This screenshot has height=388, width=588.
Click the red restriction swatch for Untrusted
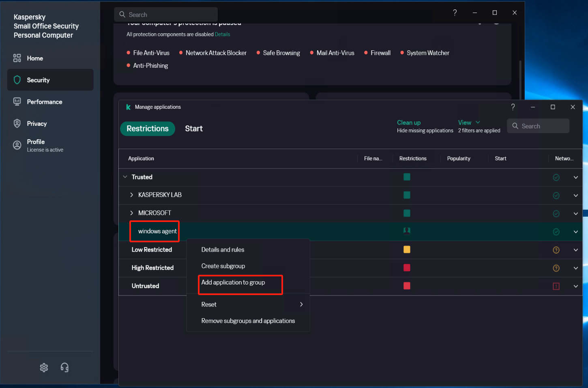coord(407,286)
